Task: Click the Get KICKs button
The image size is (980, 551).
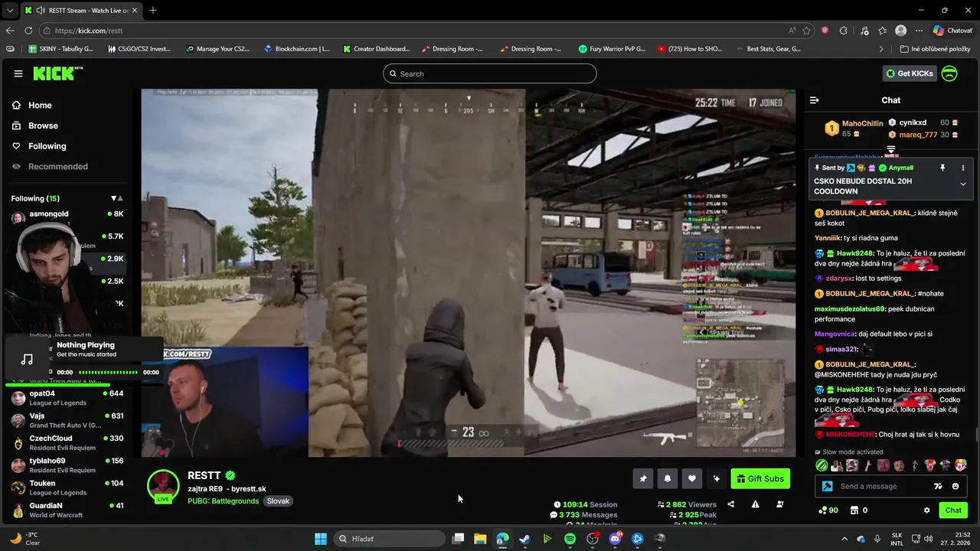Action: 910,73
